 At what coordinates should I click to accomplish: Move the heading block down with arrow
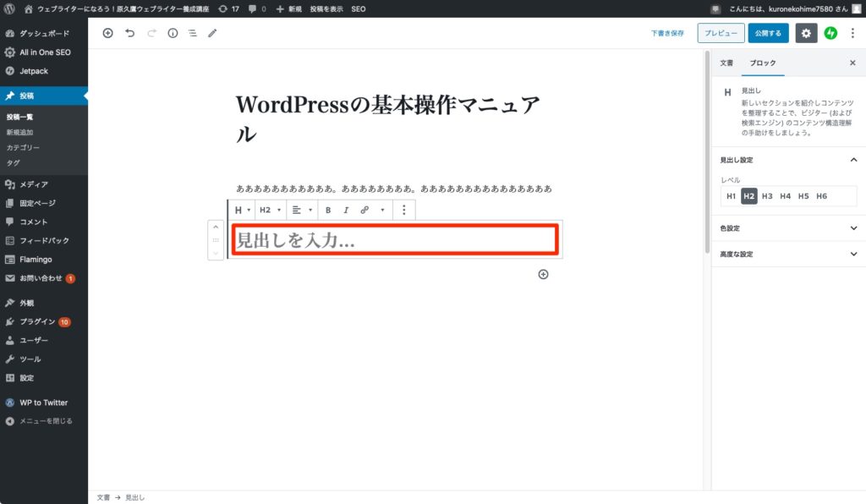(x=216, y=253)
